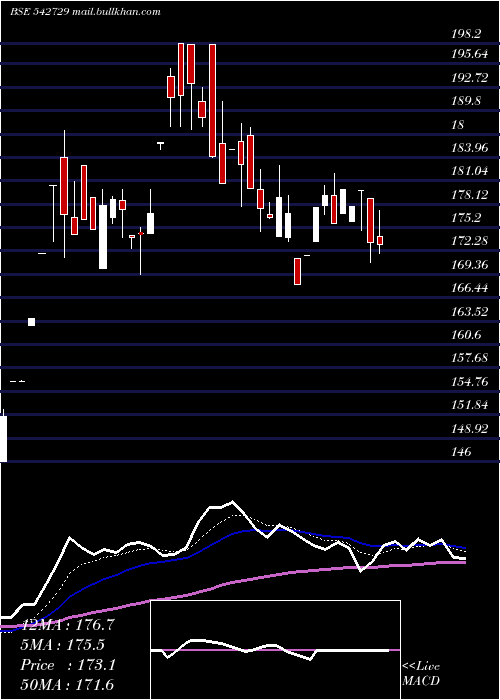The width and height of the screenshot is (500, 700).
Task: Click the 169.36 price level label
Action: pos(470,265)
